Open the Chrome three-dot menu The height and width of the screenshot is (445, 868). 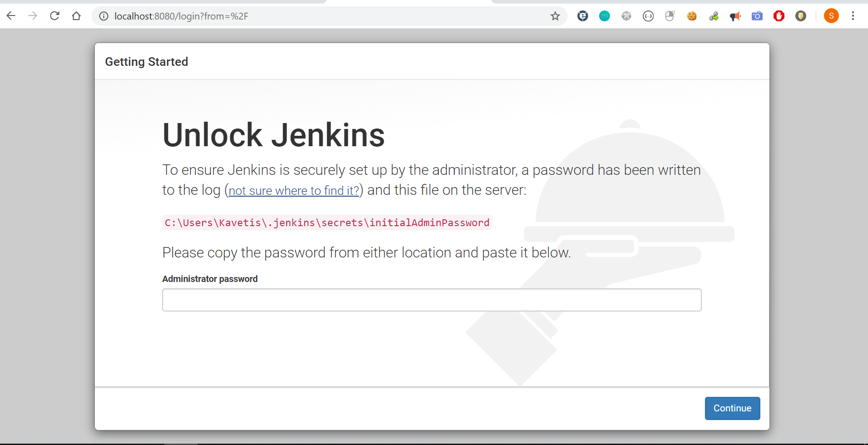[x=853, y=16]
